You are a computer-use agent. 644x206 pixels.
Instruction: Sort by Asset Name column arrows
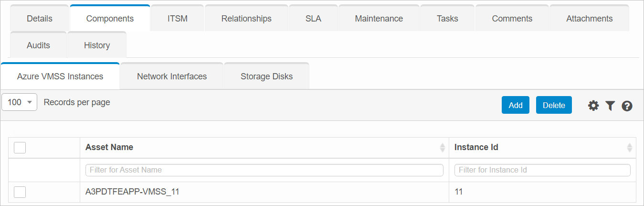pos(442,148)
